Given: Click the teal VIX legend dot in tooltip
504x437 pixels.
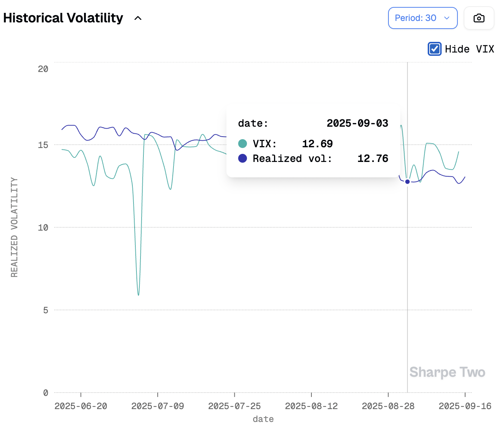Looking at the screenshot, I should point(242,144).
